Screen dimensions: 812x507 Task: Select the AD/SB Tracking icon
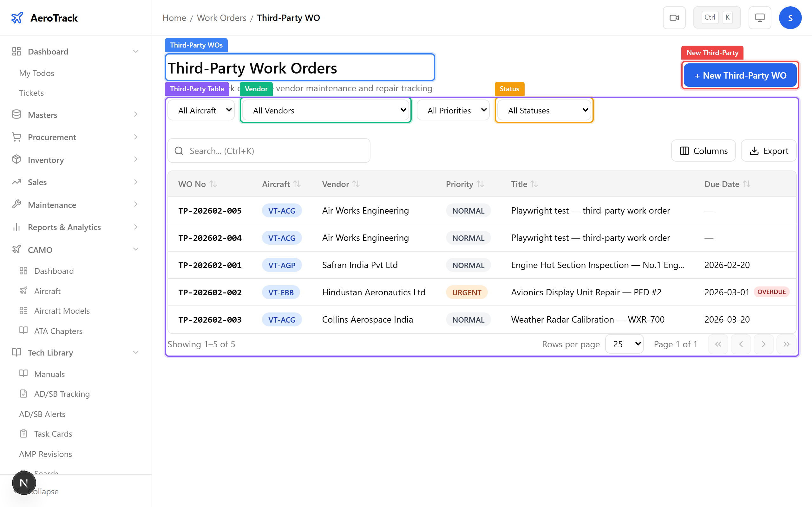click(x=23, y=394)
